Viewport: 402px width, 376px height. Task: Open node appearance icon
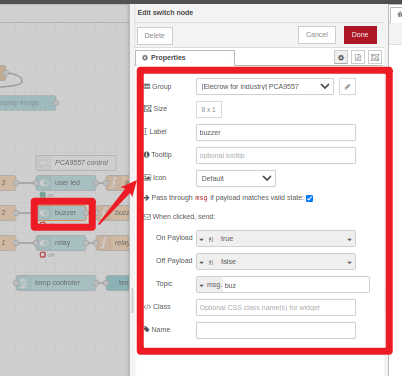[x=375, y=57]
